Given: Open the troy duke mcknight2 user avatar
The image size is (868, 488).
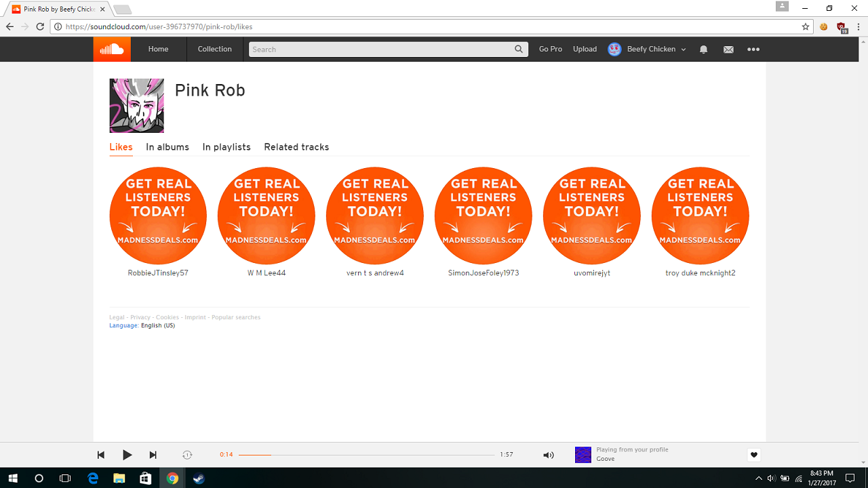Looking at the screenshot, I should (x=701, y=216).
